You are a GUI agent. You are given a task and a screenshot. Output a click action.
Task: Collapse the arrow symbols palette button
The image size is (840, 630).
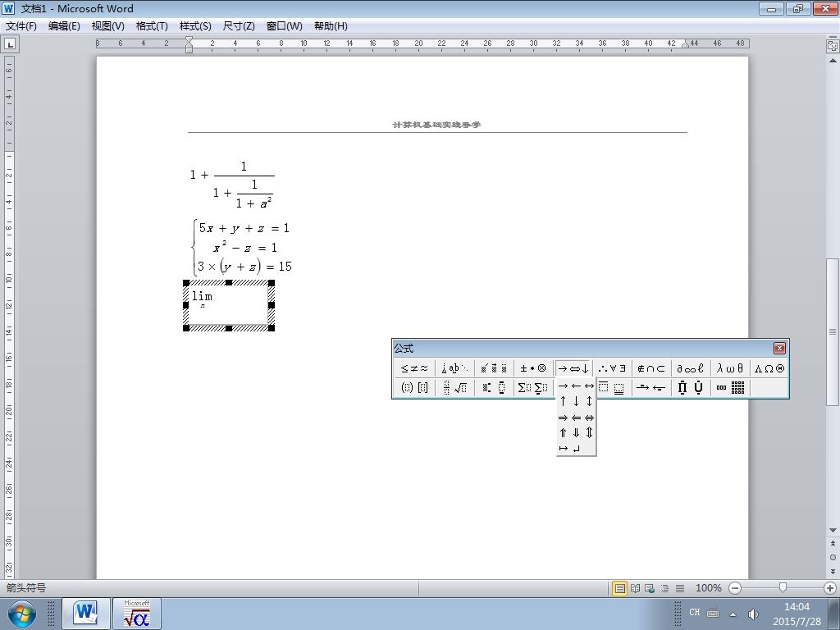click(x=573, y=368)
